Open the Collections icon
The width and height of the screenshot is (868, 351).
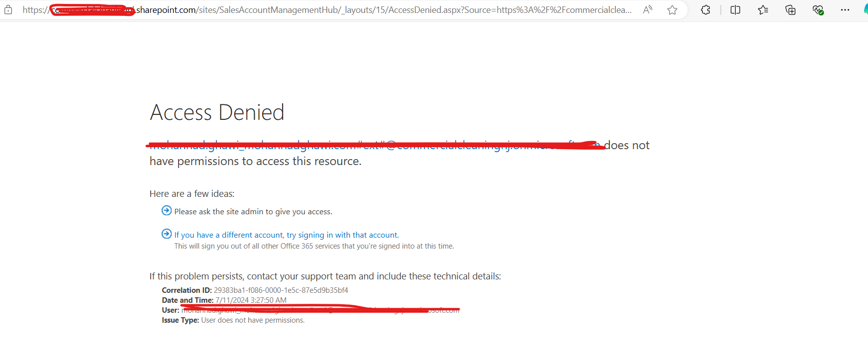[790, 10]
